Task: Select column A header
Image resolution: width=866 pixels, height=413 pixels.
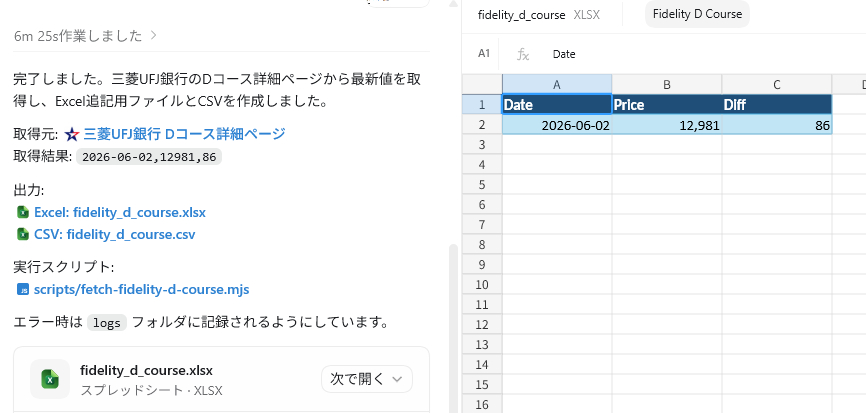Action: (x=557, y=84)
